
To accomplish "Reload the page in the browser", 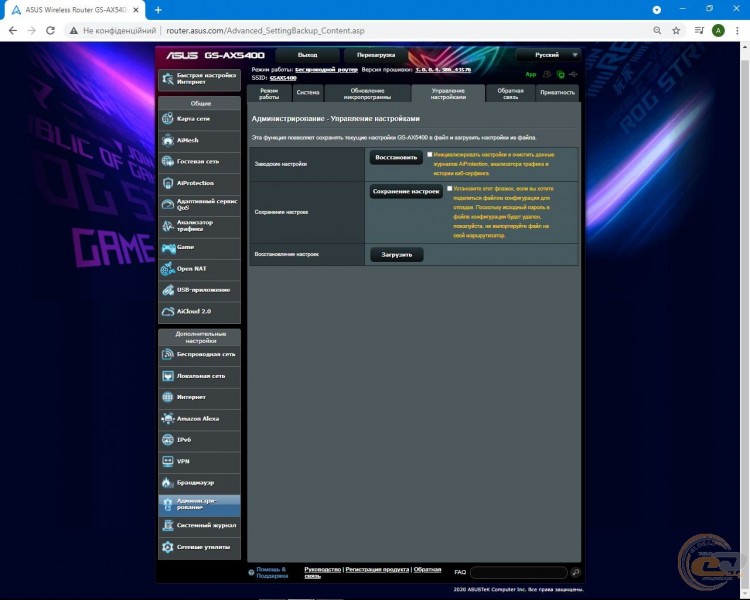I will click(50, 31).
